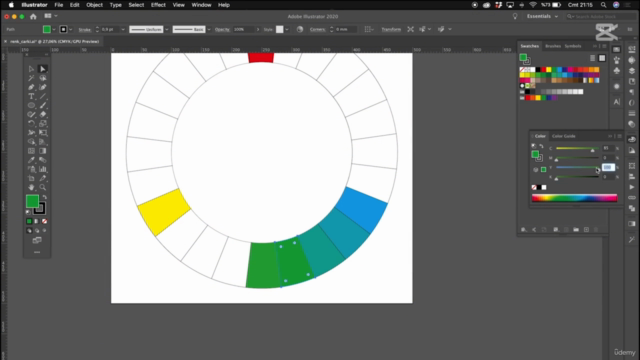Click the Stroke label link
The height and width of the screenshot is (360, 640).
[84, 29]
